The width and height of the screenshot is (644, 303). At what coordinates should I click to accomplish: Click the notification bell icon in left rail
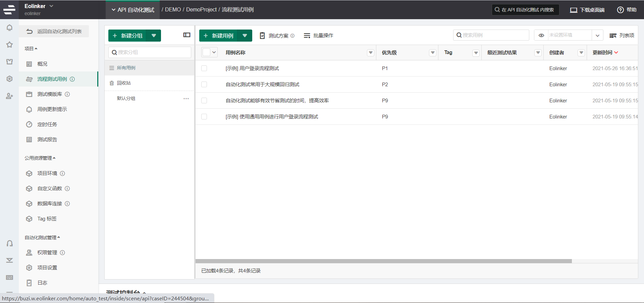pos(9,28)
